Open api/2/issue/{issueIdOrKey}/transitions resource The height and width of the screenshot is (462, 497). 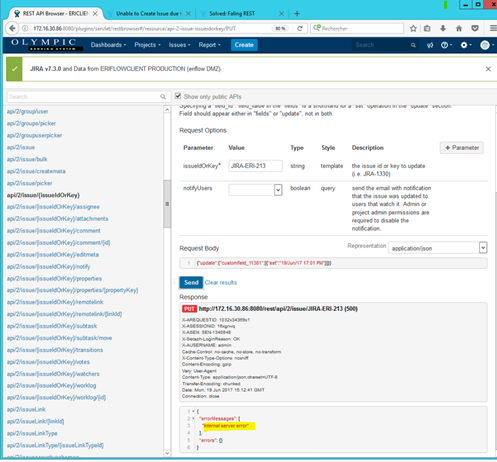(55, 350)
